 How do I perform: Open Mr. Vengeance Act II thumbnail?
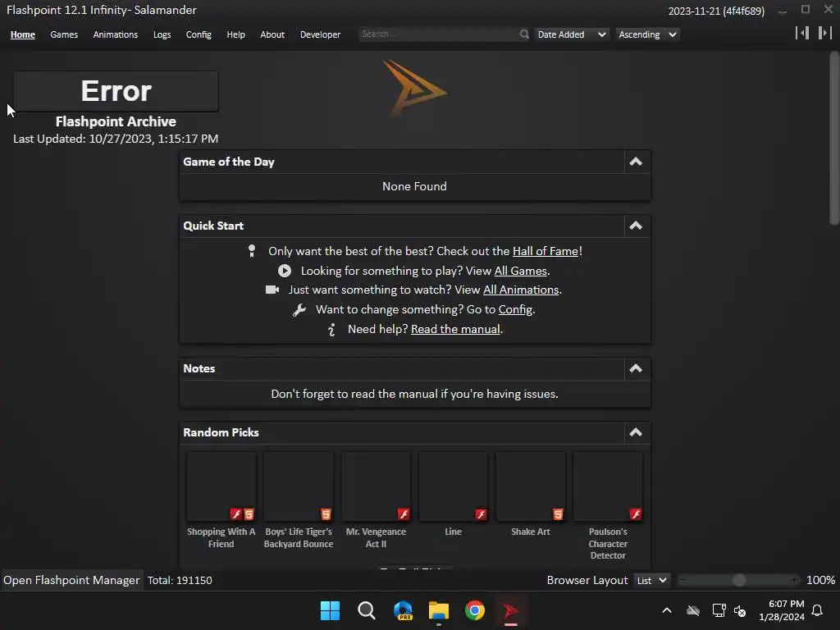[376, 486]
